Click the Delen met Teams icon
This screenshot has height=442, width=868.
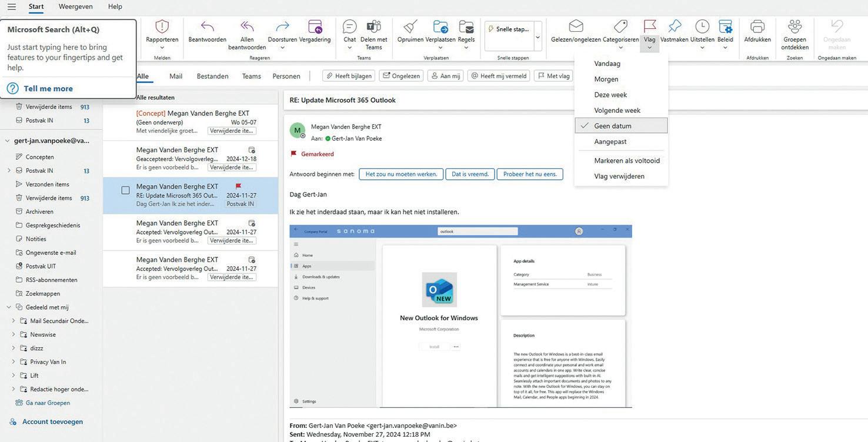click(x=373, y=26)
